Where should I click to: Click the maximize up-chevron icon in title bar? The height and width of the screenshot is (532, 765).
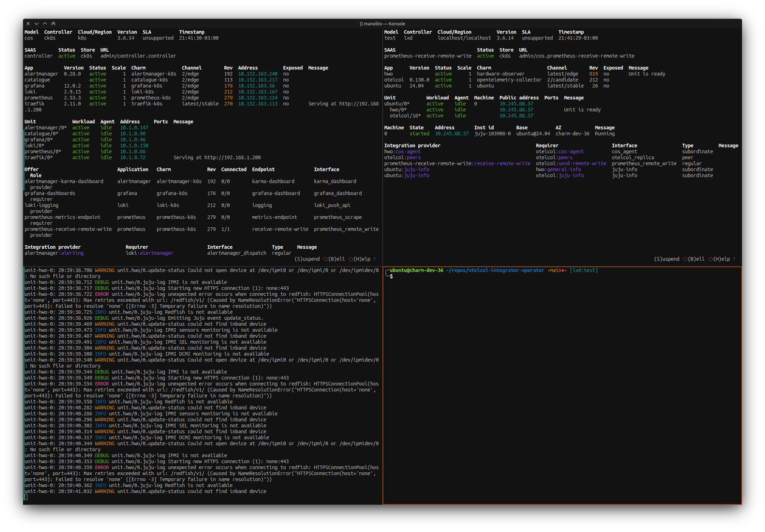(x=45, y=23)
